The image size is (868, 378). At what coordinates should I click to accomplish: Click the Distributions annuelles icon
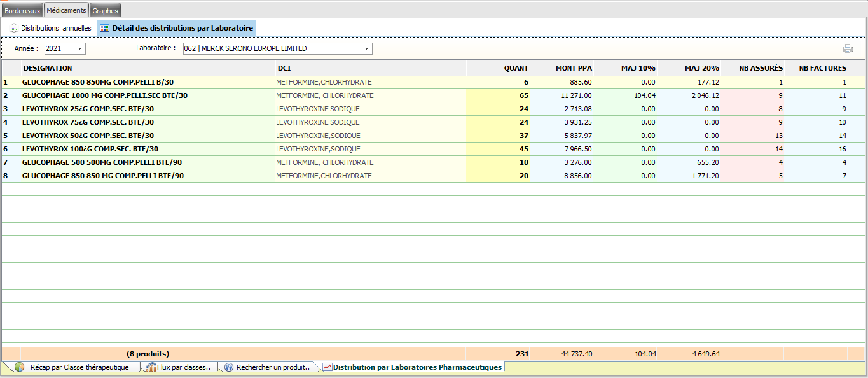13,28
